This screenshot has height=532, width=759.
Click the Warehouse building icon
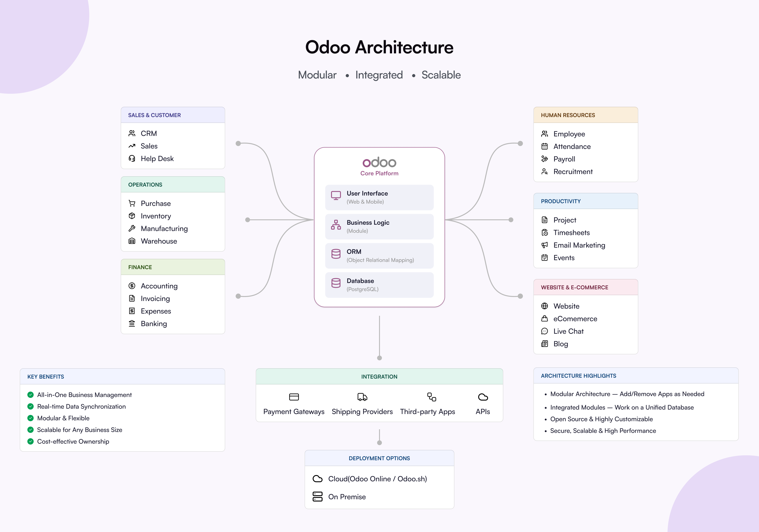pyautogui.click(x=132, y=241)
